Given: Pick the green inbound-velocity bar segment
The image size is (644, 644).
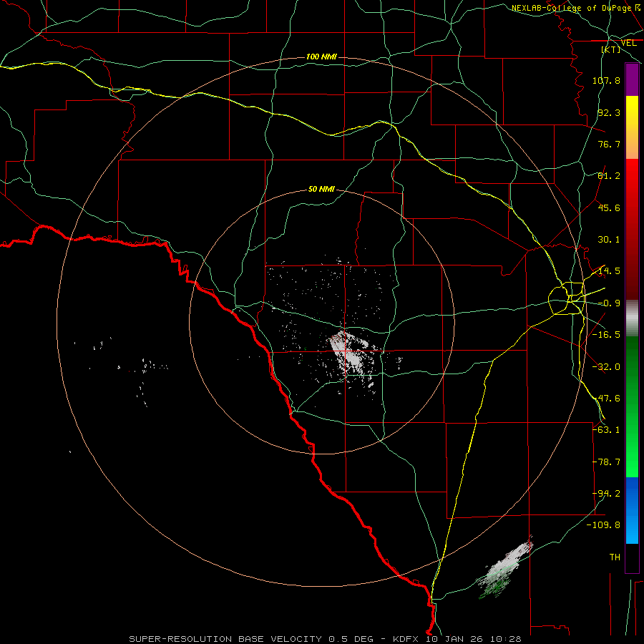Looking at the screenshot, I should (632, 406).
